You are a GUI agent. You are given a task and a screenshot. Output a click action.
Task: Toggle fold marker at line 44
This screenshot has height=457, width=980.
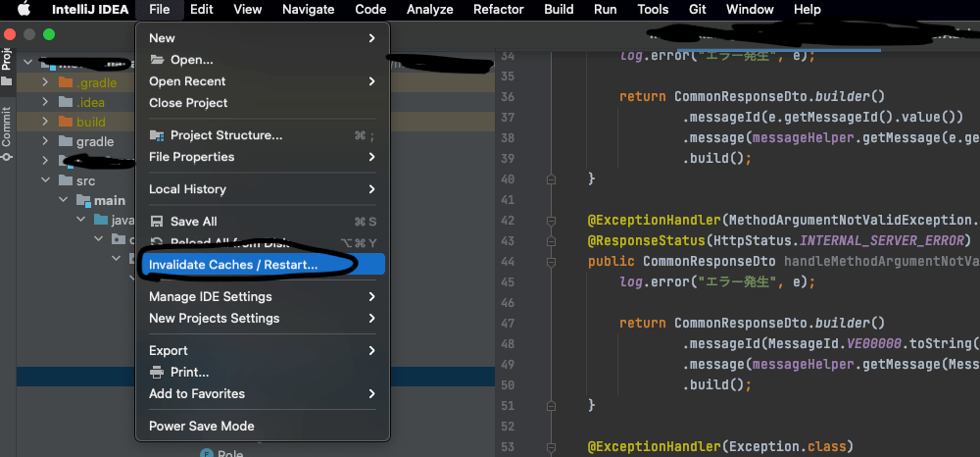point(551,262)
